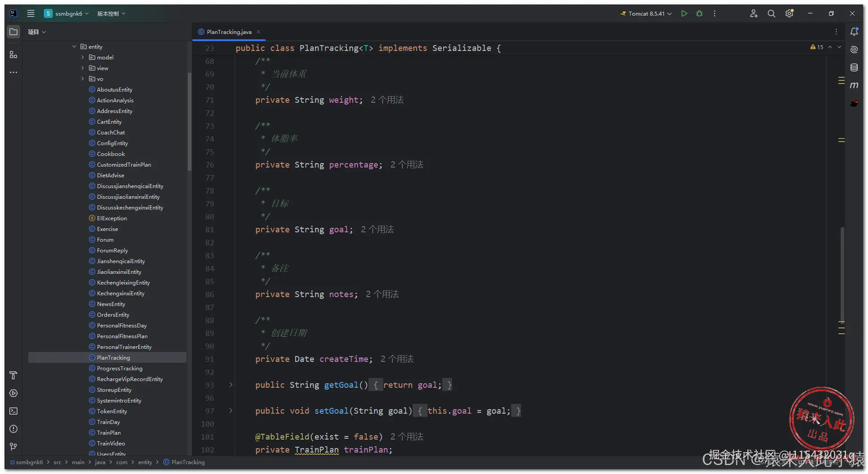868x474 pixels.
Task: Show usages hint for weight field
Action: [x=387, y=100]
